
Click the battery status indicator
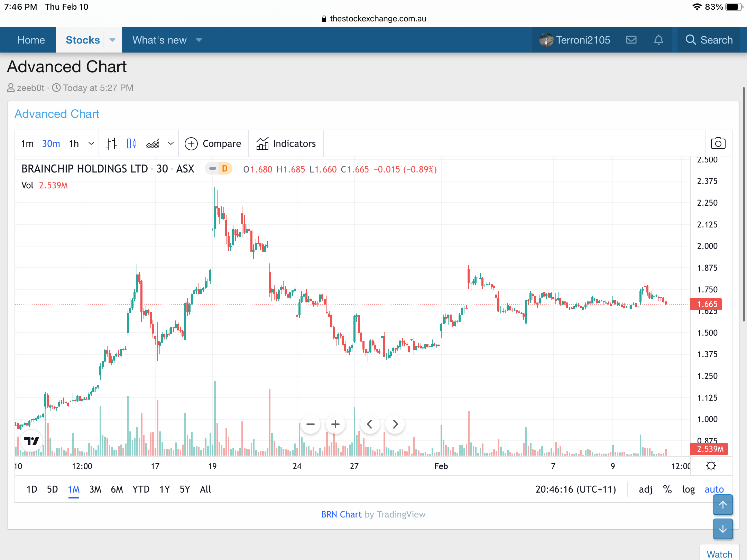[734, 7]
